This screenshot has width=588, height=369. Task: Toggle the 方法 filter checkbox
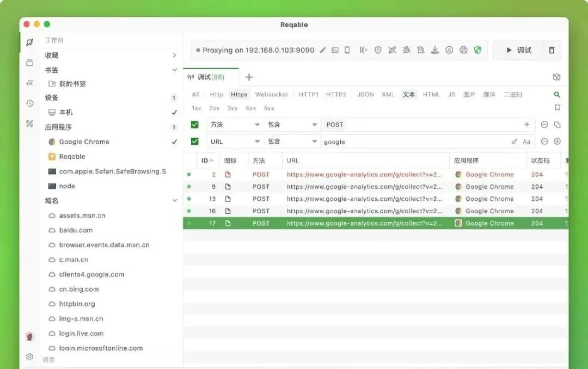pos(194,125)
